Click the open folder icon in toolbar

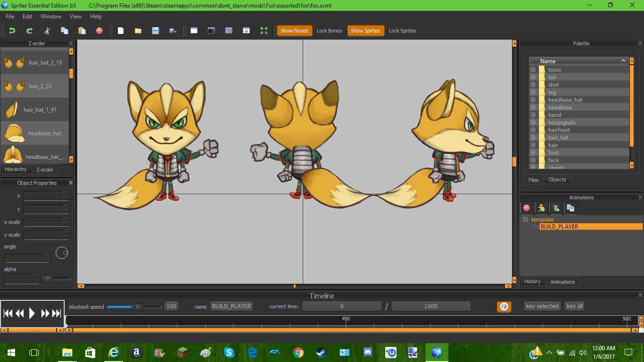[138, 31]
